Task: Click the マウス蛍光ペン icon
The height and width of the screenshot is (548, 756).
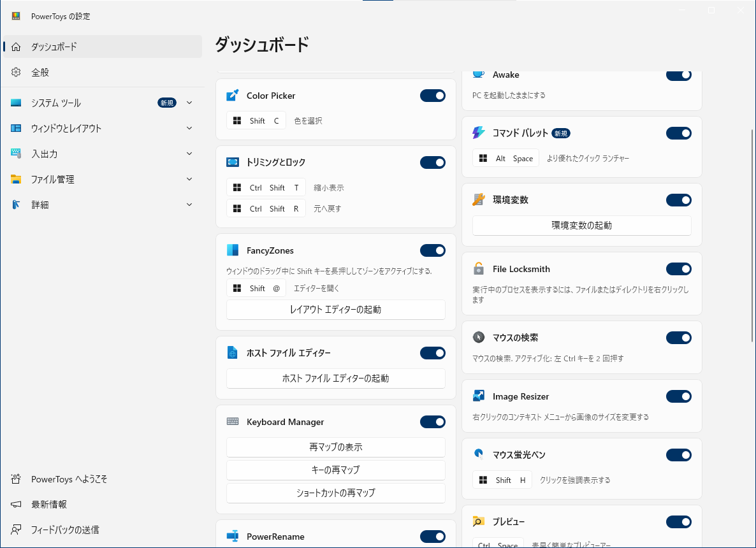Action: pyautogui.click(x=479, y=454)
